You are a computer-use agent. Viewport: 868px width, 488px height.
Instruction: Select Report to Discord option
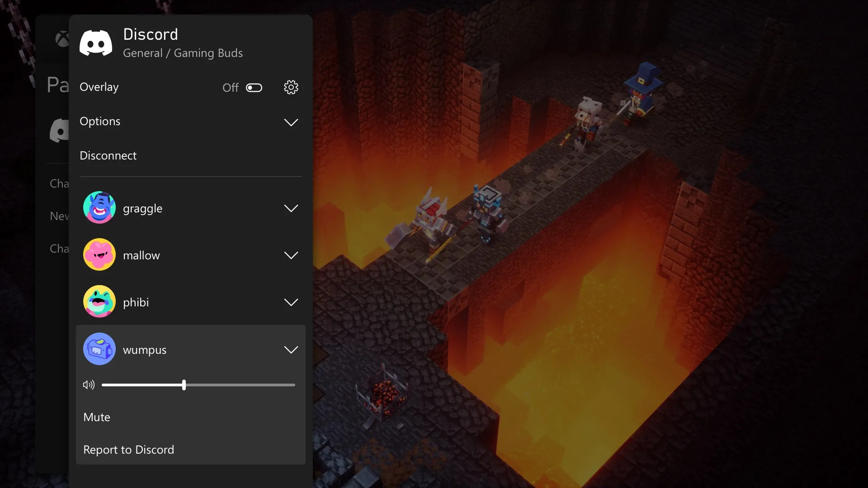[x=129, y=449]
